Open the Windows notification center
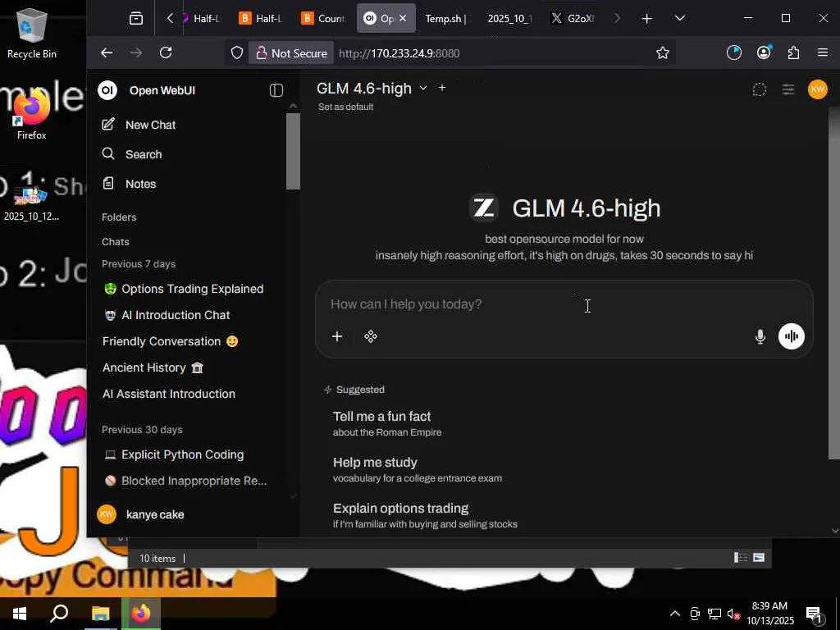 coord(815,615)
